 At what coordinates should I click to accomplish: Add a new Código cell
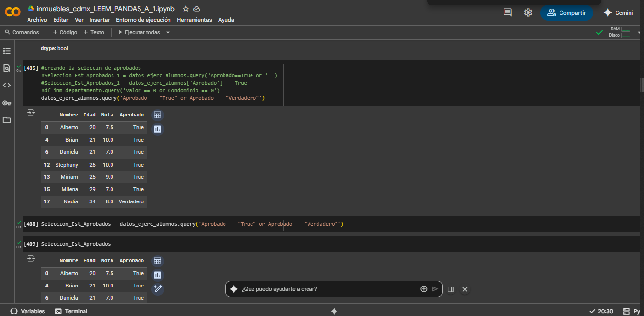(65, 32)
